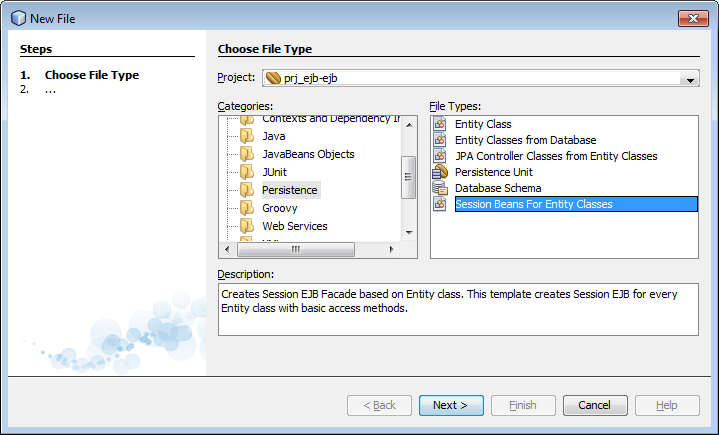This screenshot has width=719, height=435.
Task: Click the Database Schema icon
Action: [440, 188]
